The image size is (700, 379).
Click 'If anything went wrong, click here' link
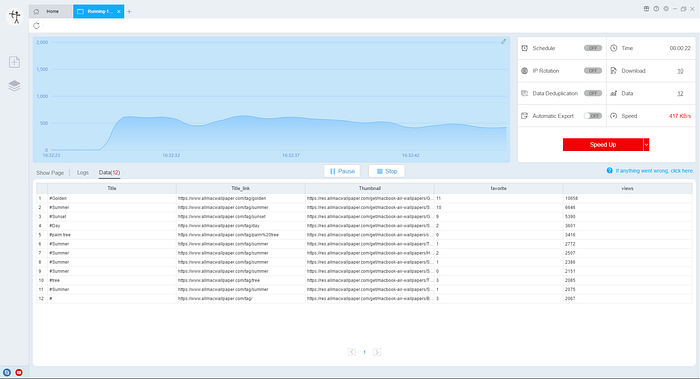click(654, 171)
